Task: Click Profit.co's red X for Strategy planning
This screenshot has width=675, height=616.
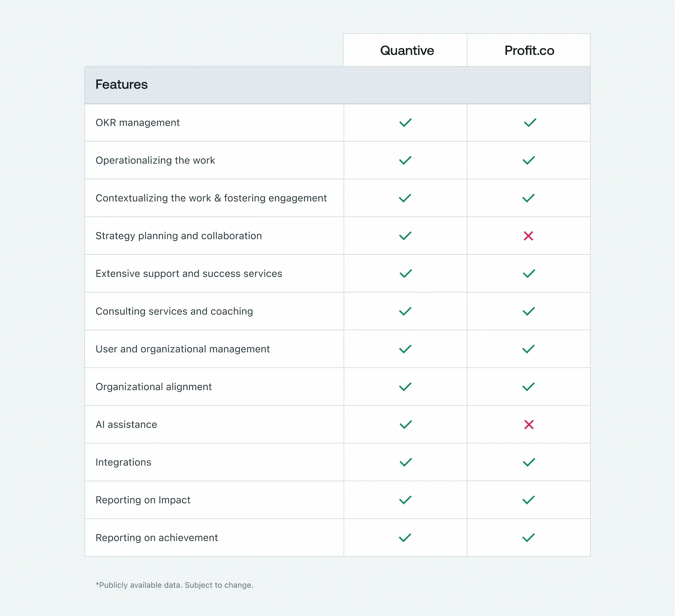Action: click(528, 236)
